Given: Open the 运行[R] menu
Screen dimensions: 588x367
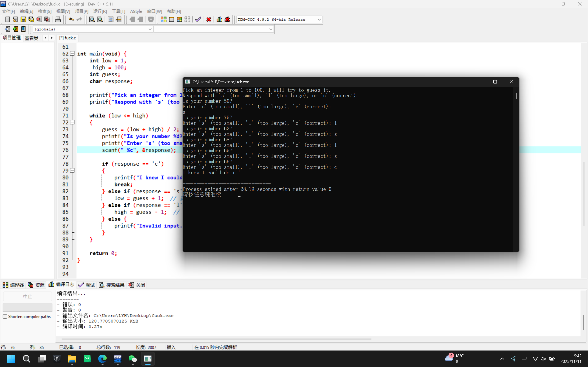Looking at the screenshot, I should (x=100, y=11).
